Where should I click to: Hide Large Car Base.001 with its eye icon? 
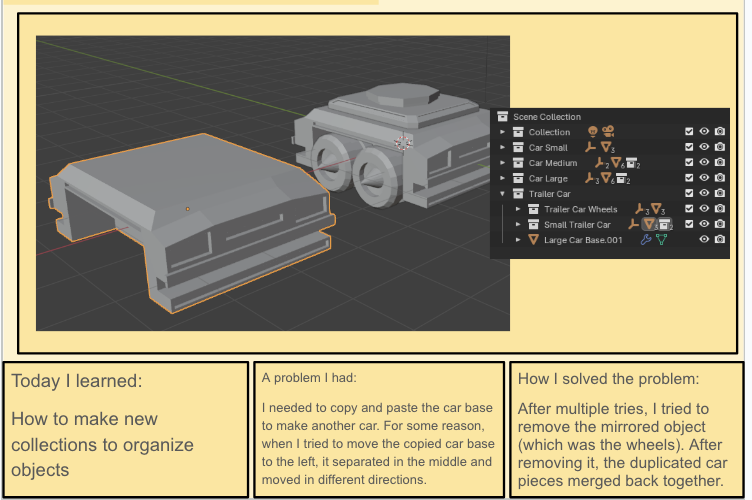click(x=704, y=239)
